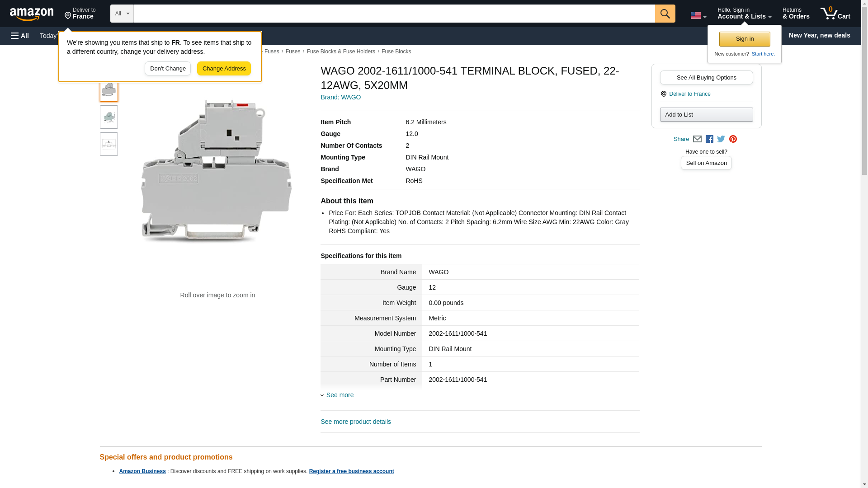
Task: Go to Amazon home logo
Action: pyautogui.click(x=32, y=14)
